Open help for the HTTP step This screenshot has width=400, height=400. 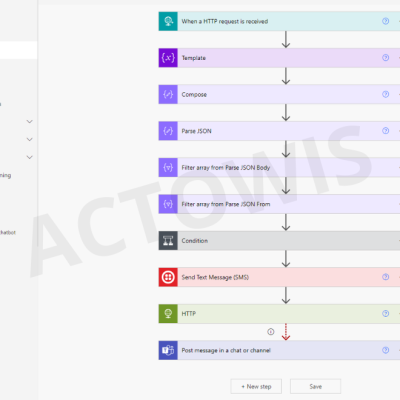(385, 313)
